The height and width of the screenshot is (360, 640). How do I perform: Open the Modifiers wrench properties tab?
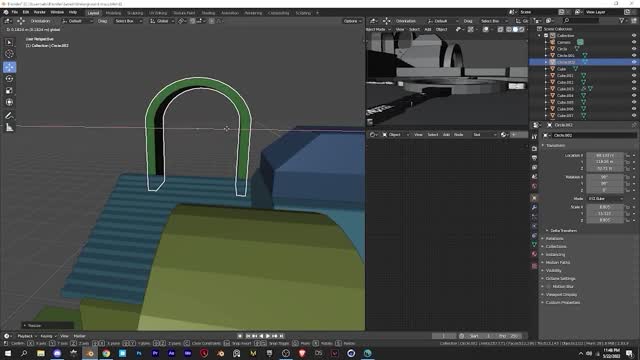534,207
